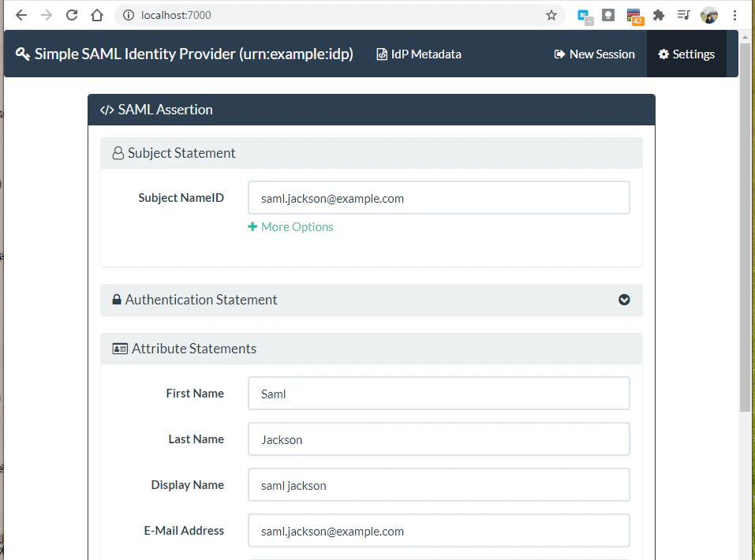Open the Settings navbar tab
Screen dimensions: 755x560
[x=686, y=54]
